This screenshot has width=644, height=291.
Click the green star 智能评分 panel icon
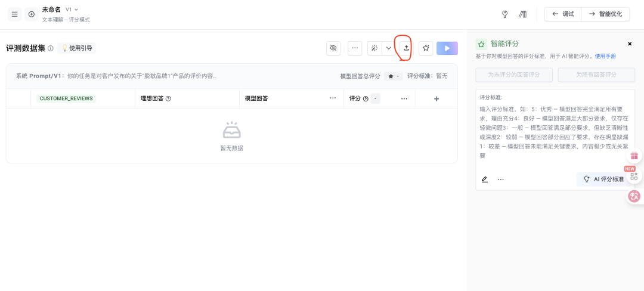click(481, 44)
